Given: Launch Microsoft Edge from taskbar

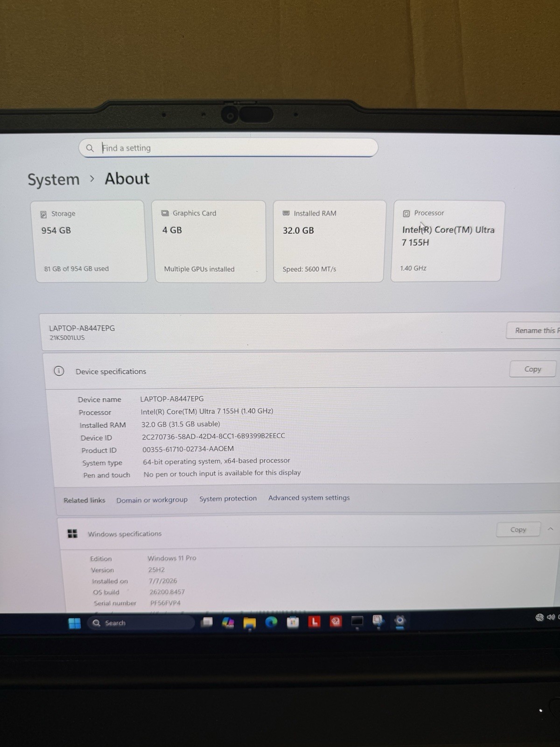Looking at the screenshot, I should tap(271, 622).
